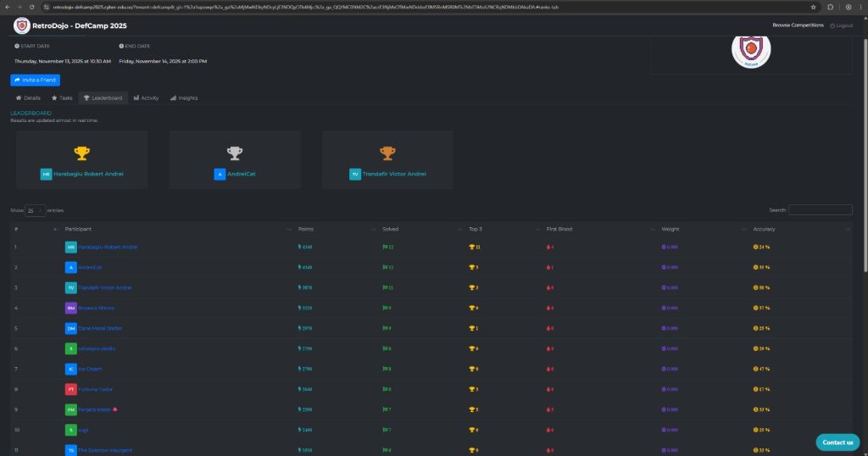Open the Insights tab
This screenshot has height=456, width=868.
tap(184, 98)
